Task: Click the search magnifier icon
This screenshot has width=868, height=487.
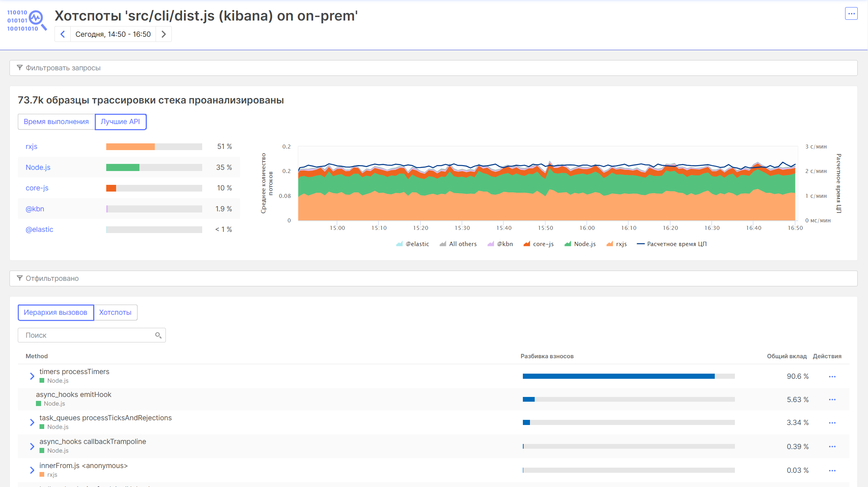Action: [158, 335]
